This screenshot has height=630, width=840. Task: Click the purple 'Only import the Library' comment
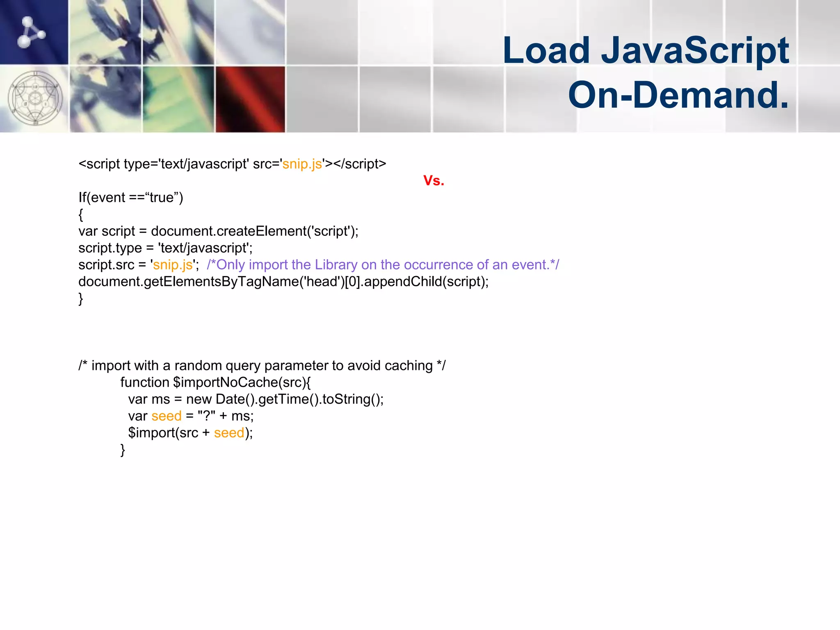pos(383,265)
